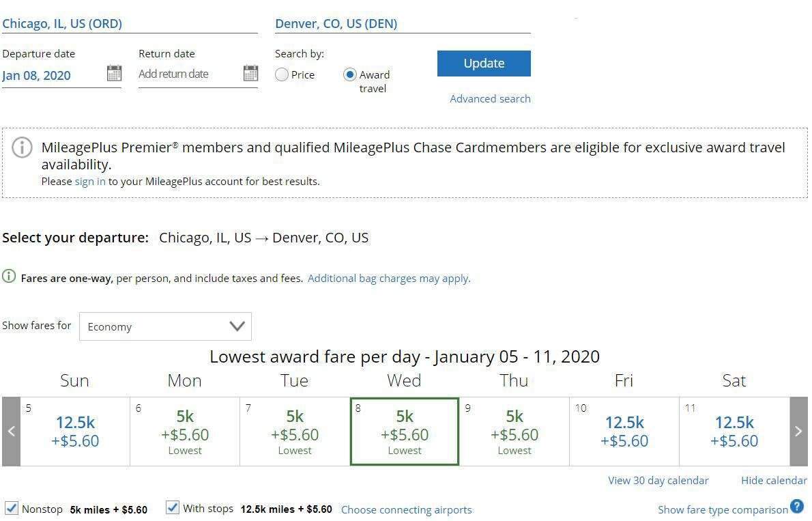Uncheck the Nonstop checkbox
The image size is (812, 521).
tap(11, 507)
